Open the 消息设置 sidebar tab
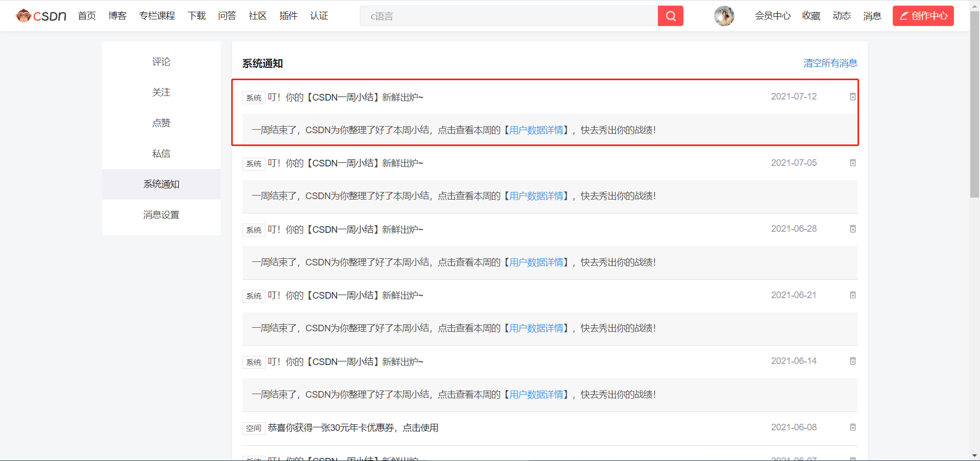980x461 pixels. pyautogui.click(x=161, y=215)
